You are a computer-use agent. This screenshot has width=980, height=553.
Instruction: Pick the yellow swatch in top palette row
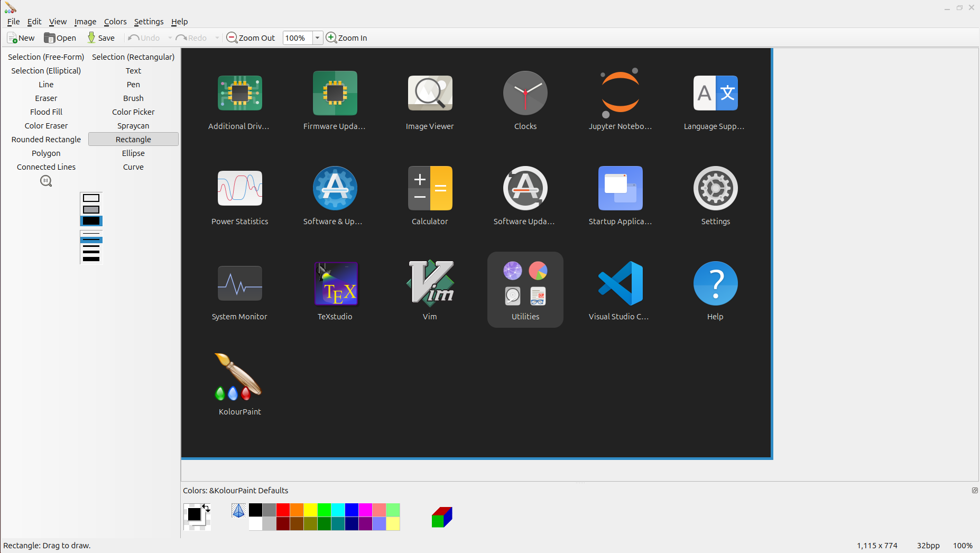pyautogui.click(x=310, y=510)
